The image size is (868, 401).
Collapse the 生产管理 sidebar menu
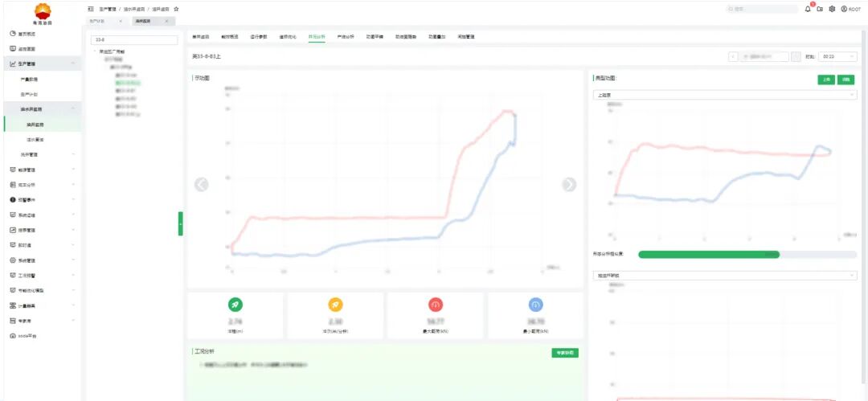[x=74, y=64]
